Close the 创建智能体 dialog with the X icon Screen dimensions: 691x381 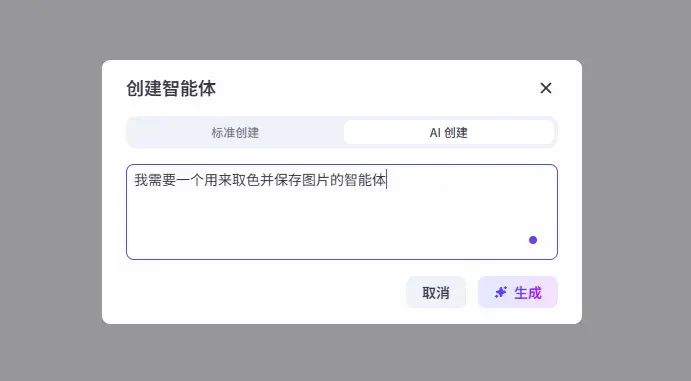pos(546,88)
